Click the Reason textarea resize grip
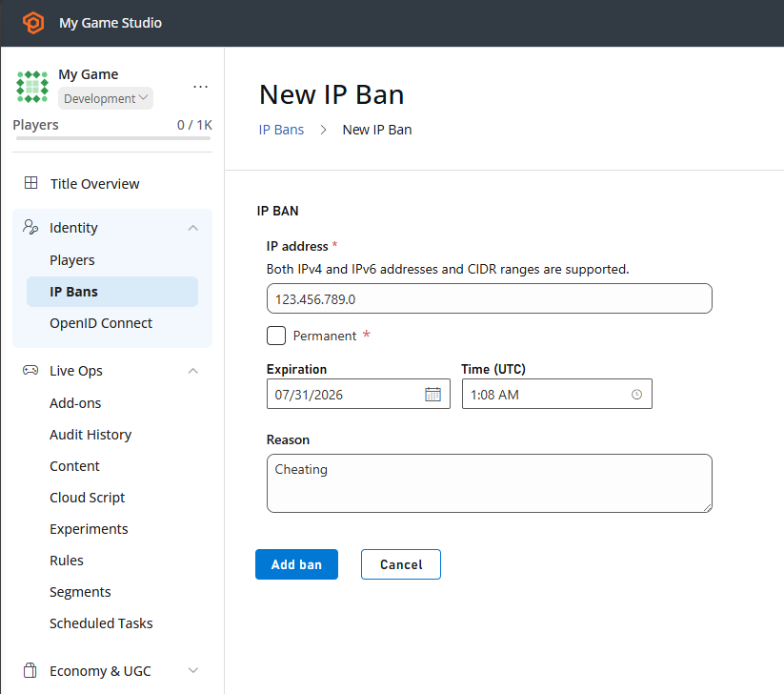The height and width of the screenshot is (694, 784). tap(708, 508)
